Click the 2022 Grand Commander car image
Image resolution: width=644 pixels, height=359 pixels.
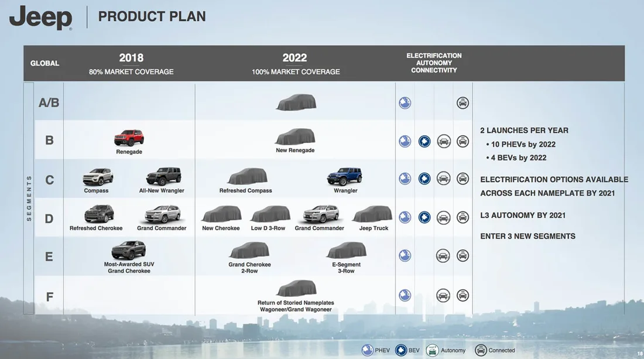pyautogui.click(x=321, y=214)
